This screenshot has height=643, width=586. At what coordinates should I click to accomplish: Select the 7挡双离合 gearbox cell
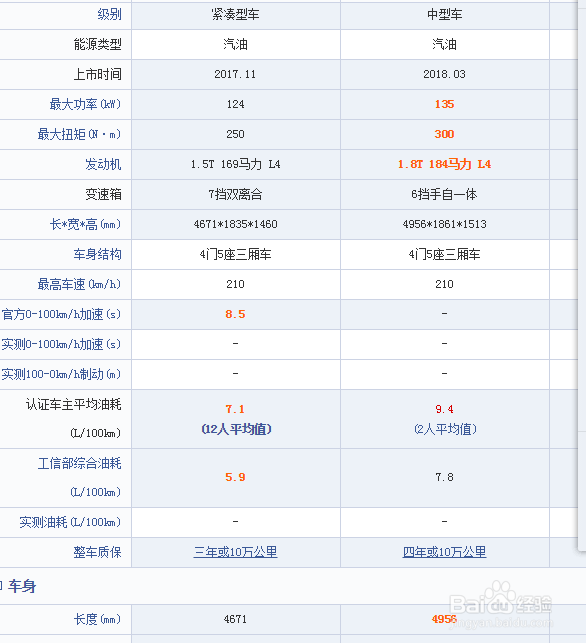click(235, 194)
